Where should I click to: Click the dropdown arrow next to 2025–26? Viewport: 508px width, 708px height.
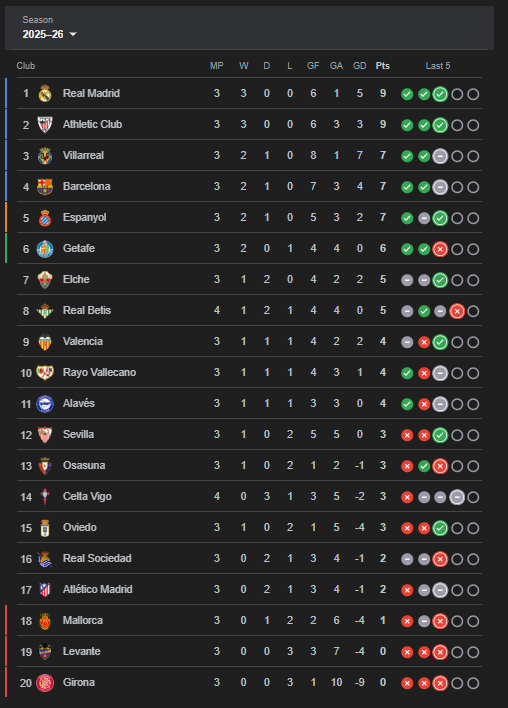point(73,35)
